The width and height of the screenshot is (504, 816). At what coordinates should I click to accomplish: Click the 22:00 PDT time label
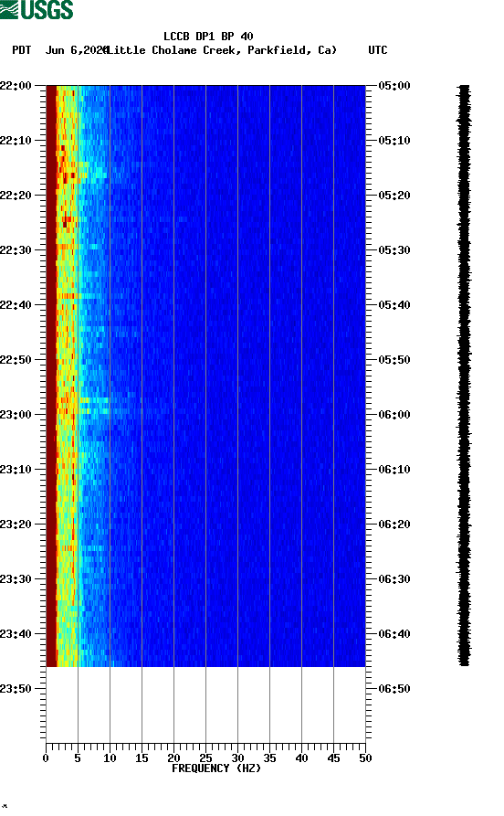point(16,85)
